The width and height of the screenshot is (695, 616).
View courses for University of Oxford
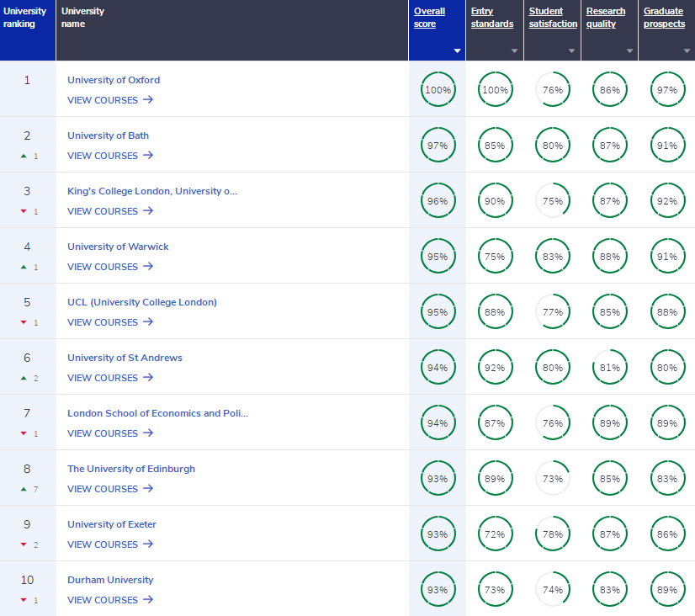110,100
